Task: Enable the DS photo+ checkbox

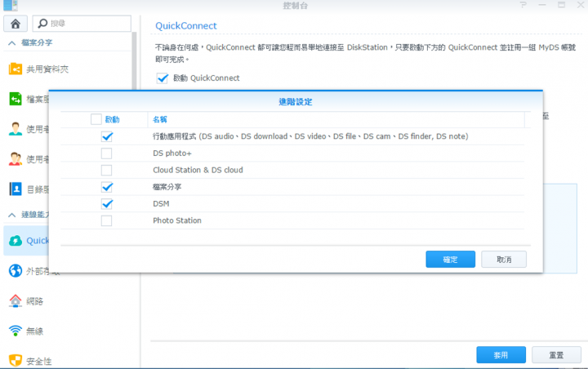Action: pyautogui.click(x=106, y=153)
